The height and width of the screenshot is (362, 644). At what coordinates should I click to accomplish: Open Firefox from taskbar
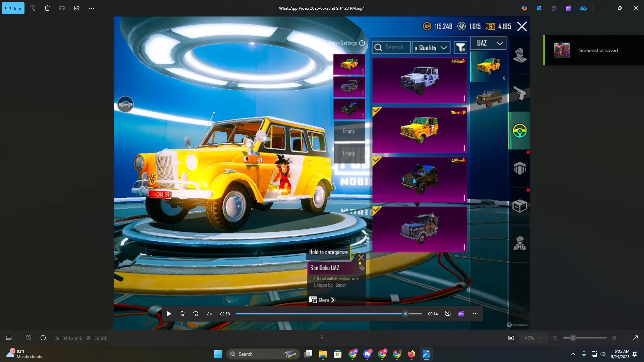412,354
